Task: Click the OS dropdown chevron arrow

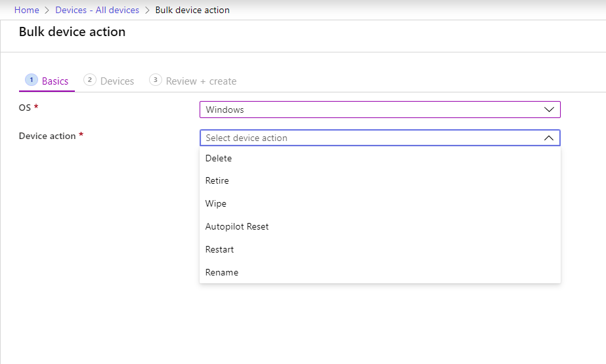Action: click(550, 110)
